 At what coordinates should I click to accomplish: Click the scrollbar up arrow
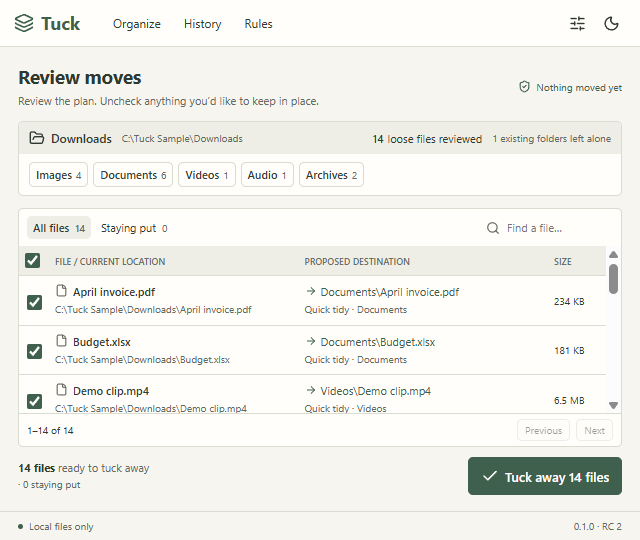click(x=613, y=255)
